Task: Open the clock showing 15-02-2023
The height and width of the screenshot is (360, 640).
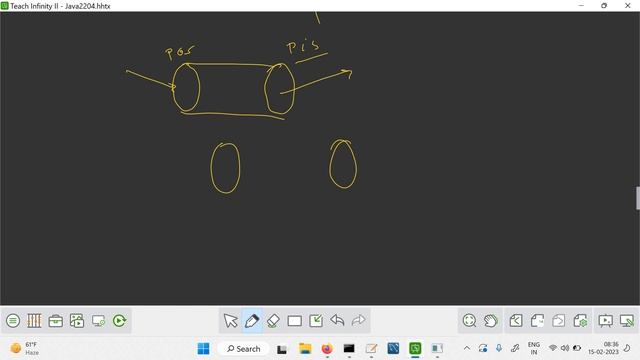Action: pos(603,348)
